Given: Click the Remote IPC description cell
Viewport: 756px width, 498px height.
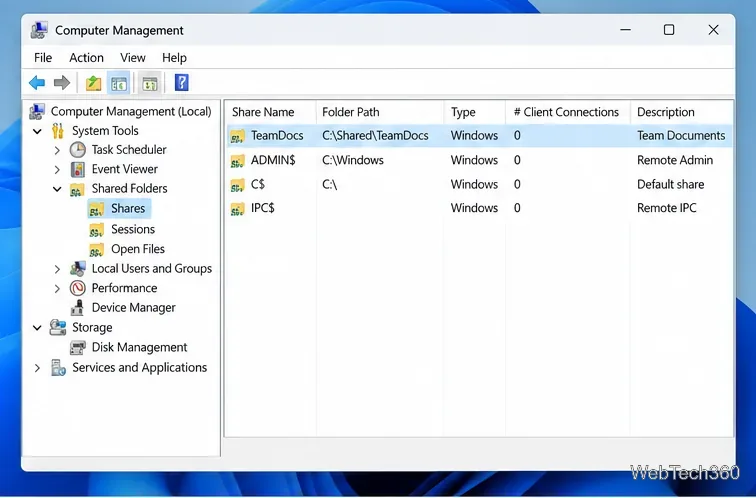Looking at the screenshot, I should pos(667,208).
